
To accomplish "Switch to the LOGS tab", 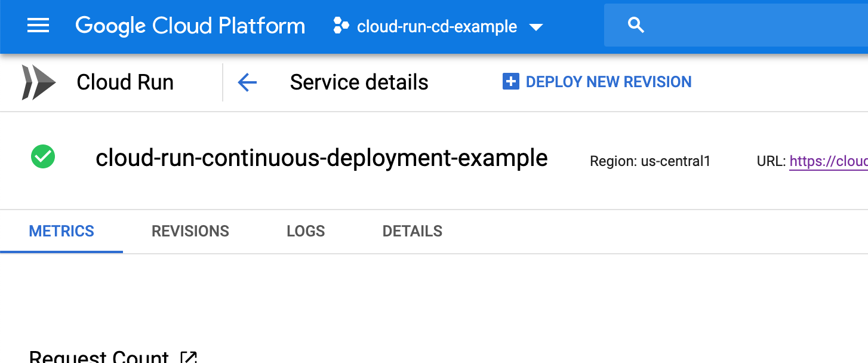I will tap(306, 231).
